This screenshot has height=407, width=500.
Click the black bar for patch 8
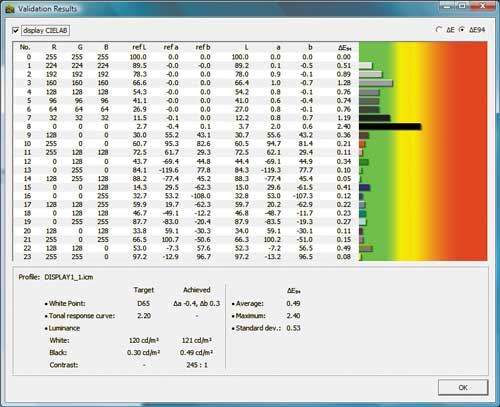pyautogui.click(x=390, y=127)
